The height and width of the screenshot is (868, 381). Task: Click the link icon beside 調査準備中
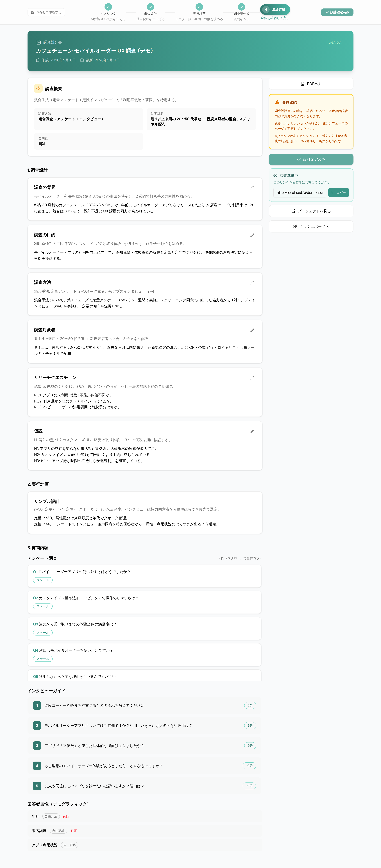coord(275,176)
